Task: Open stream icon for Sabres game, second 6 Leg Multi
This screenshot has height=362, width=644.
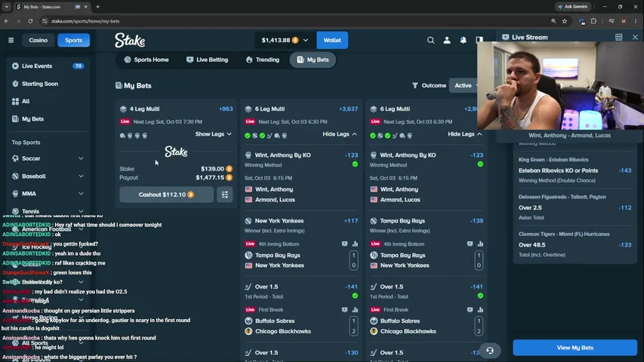Action: pos(470,310)
